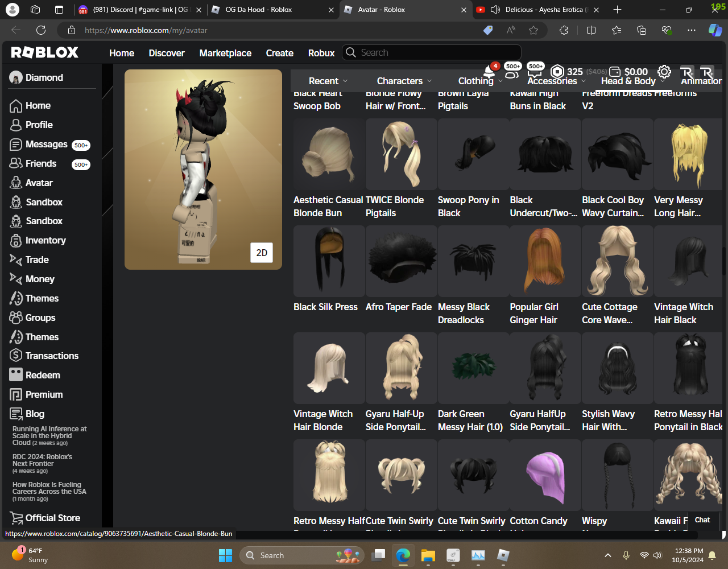Screen dimensions: 728x569
Task: Click the Roblox logo in the header
Action: [45, 52]
